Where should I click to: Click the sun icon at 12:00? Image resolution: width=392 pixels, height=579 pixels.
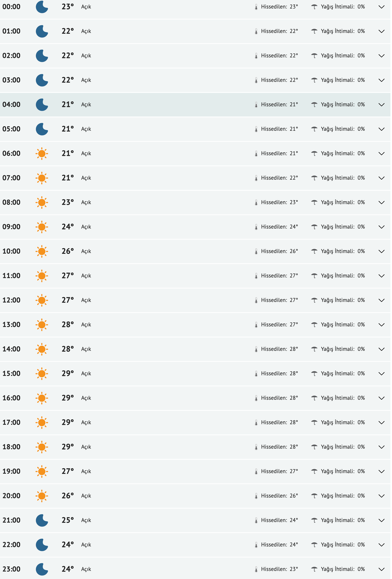click(x=42, y=300)
